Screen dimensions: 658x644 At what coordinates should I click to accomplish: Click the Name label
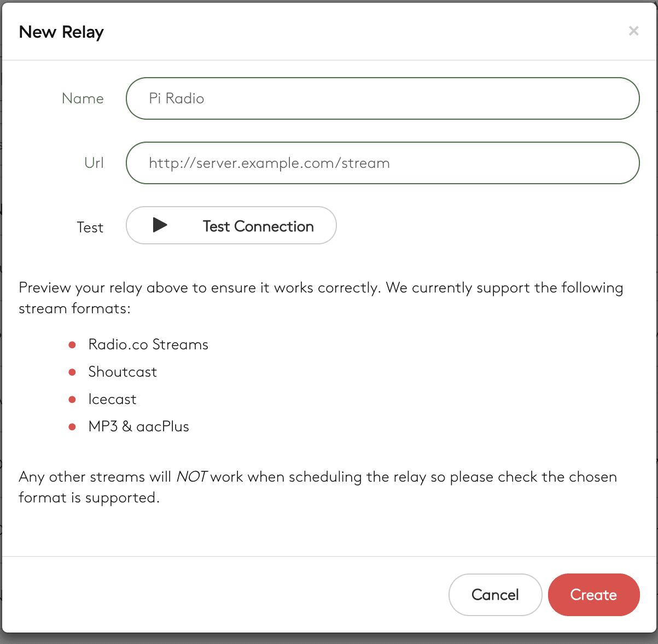83,98
